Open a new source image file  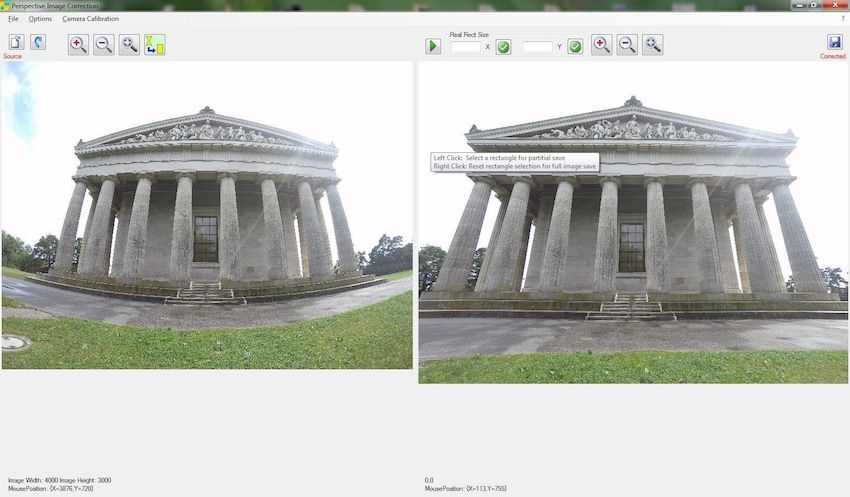point(16,42)
